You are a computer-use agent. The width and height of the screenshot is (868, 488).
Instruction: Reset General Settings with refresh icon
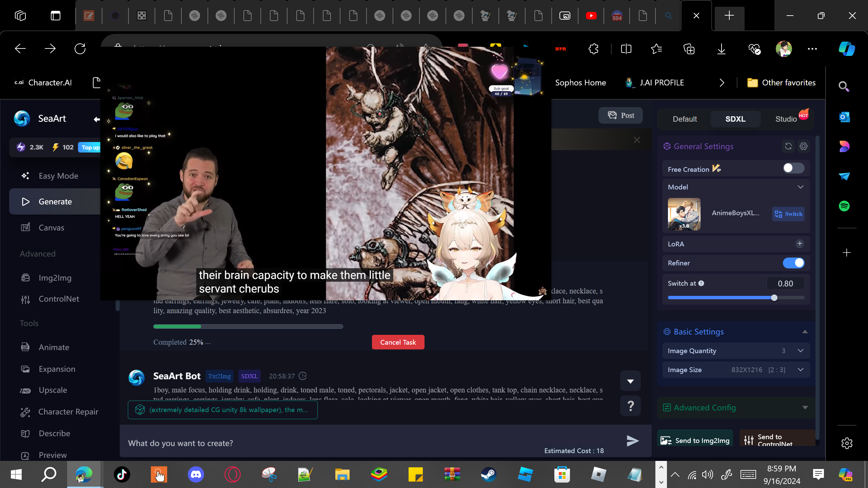pos(788,146)
